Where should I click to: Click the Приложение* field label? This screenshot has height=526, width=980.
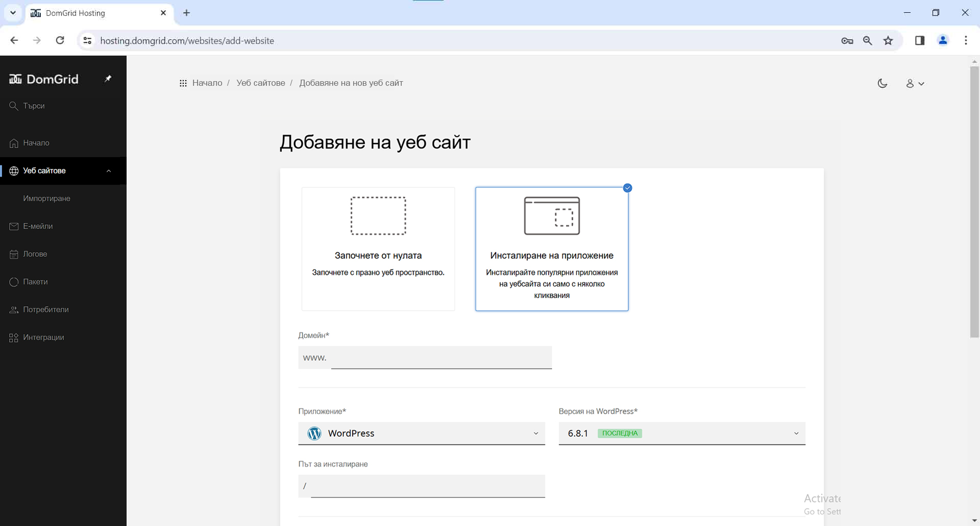click(x=322, y=412)
